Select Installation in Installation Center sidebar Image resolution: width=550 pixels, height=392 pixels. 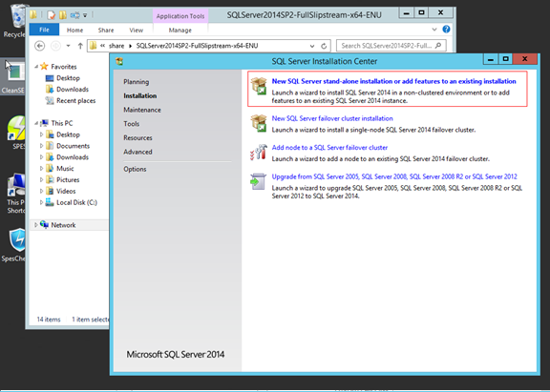coord(140,95)
